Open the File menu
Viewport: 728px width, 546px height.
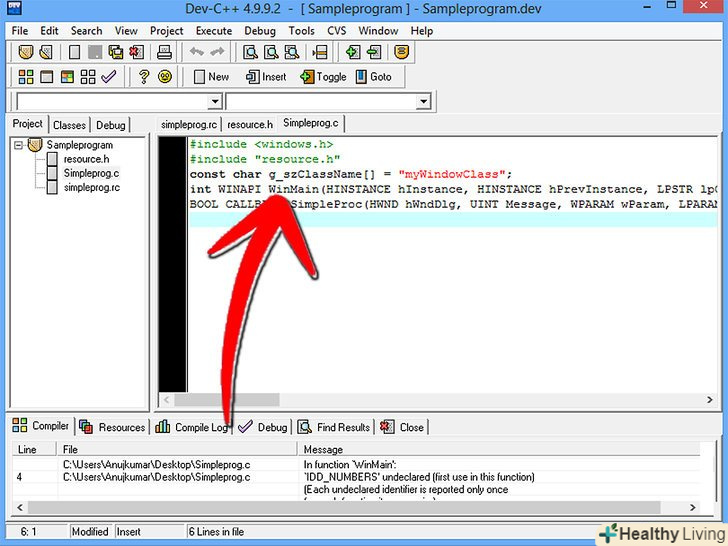[x=20, y=31]
